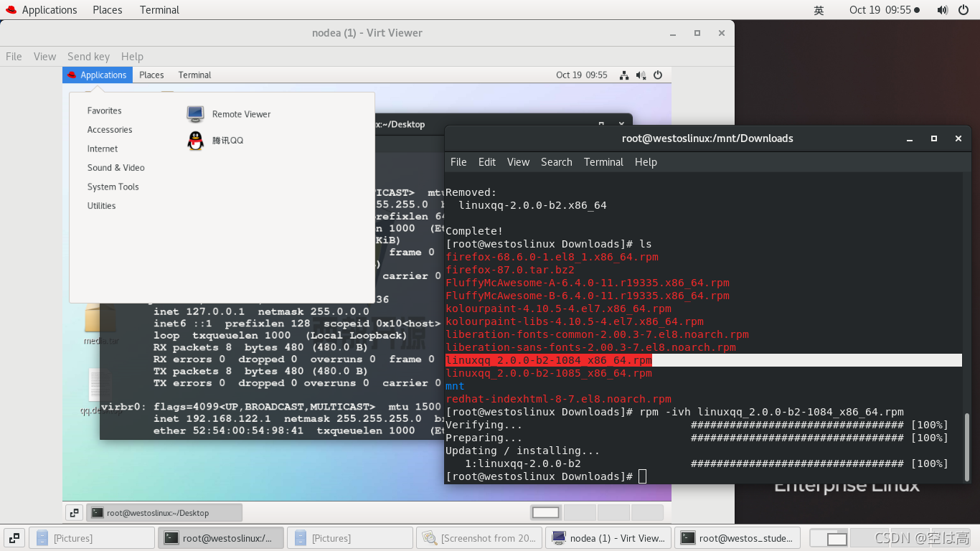Select Favorites category in Applications menu

pyautogui.click(x=105, y=110)
